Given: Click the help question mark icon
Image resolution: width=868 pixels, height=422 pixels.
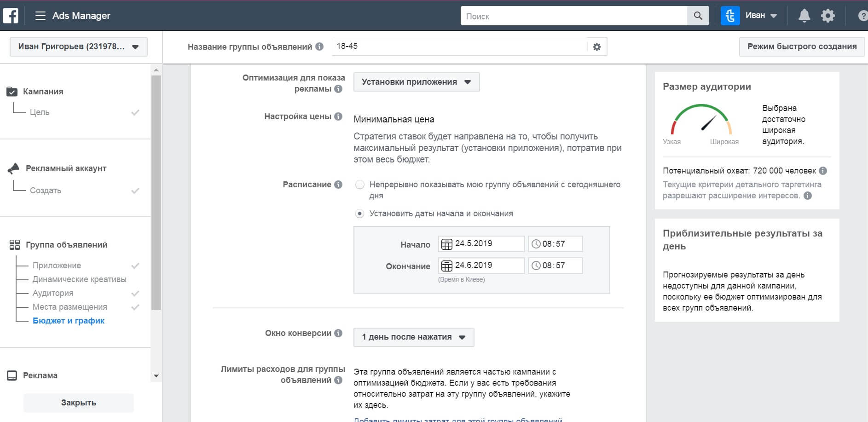Looking at the screenshot, I should pos(863,16).
